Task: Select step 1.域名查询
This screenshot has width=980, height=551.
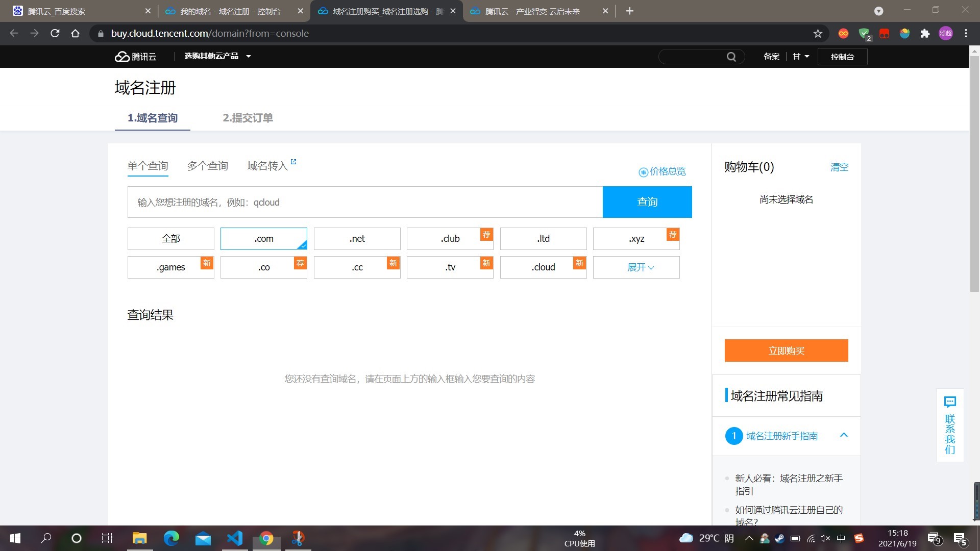Action: (x=153, y=118)
